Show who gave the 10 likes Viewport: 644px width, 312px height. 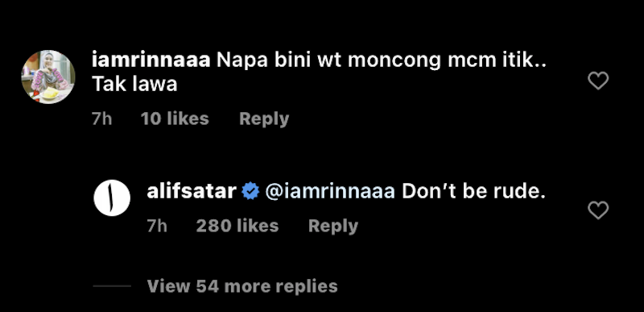pos(175,119)
